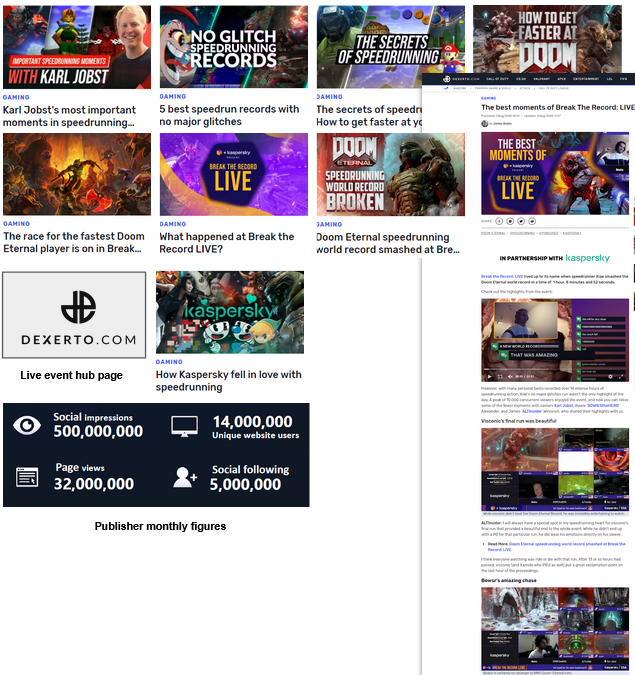
Task: Click the Dexerto.com live event hub logo
Action: point(74,315)
